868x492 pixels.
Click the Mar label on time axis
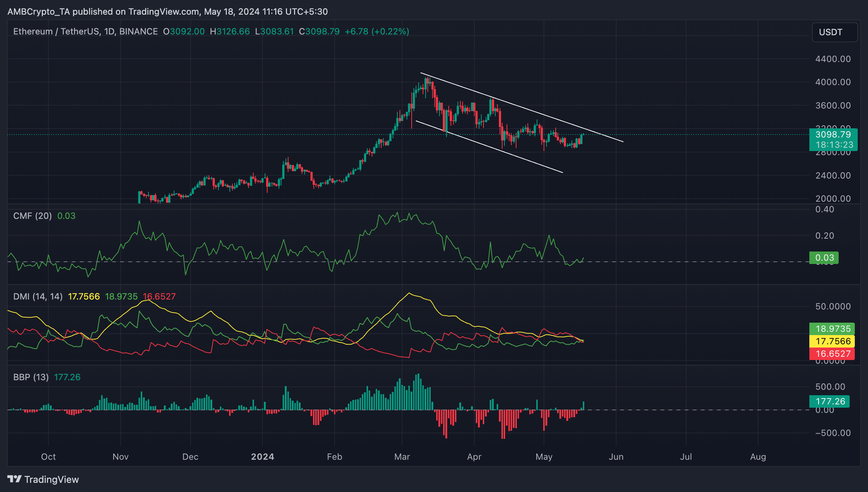tap(402, 457)
